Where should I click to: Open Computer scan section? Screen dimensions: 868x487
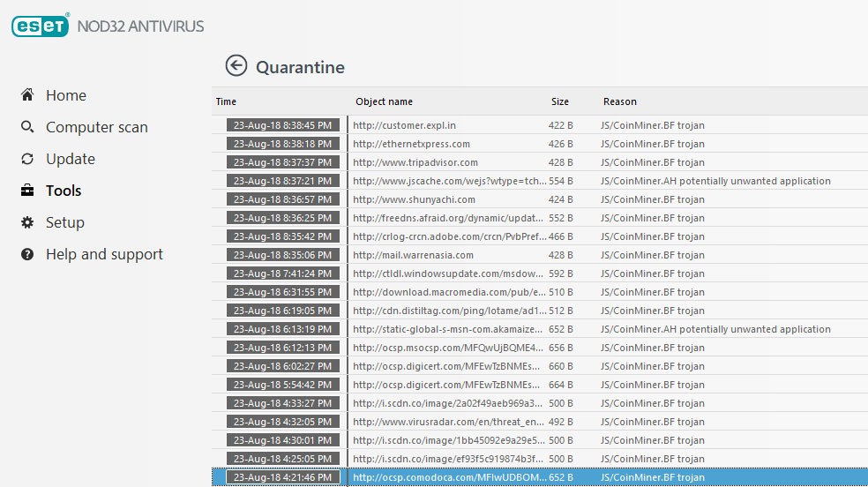pyautogui.click(x=97, y=127)
